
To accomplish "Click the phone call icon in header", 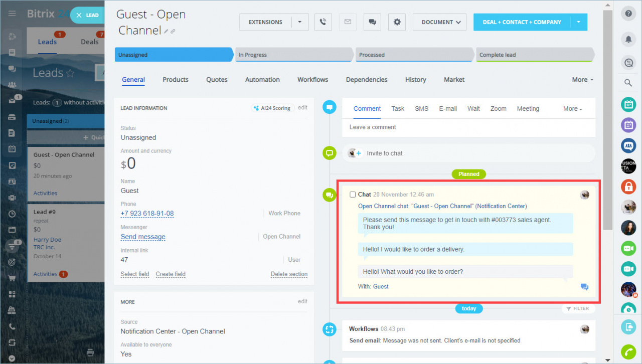I will tap(323, 22).
